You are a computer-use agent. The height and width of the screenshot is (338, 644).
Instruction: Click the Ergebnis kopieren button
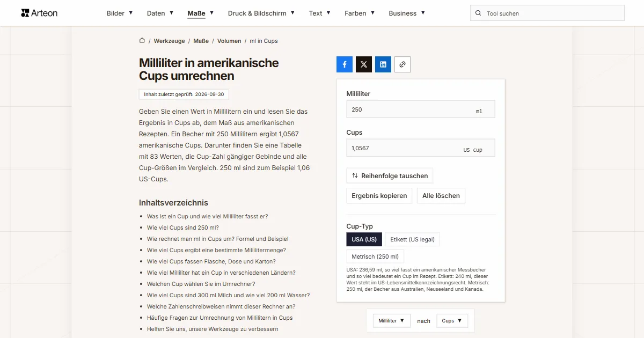point(379,196)
